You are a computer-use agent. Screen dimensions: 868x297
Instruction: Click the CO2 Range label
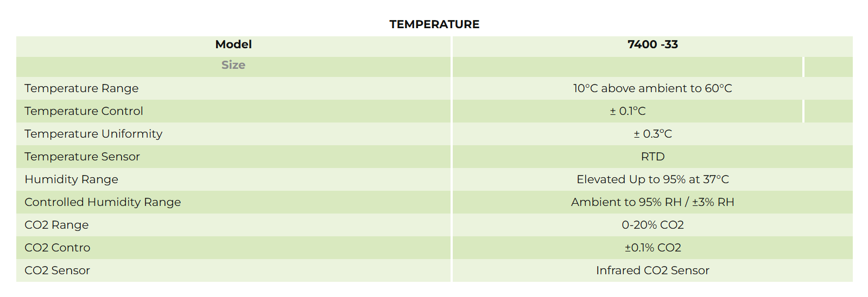click(56, 225)
